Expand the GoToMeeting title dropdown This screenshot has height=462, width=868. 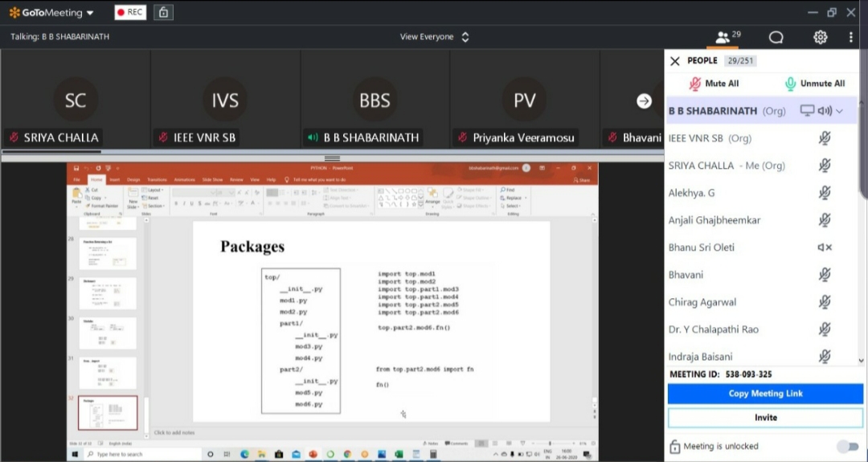[x=89, y=13]
